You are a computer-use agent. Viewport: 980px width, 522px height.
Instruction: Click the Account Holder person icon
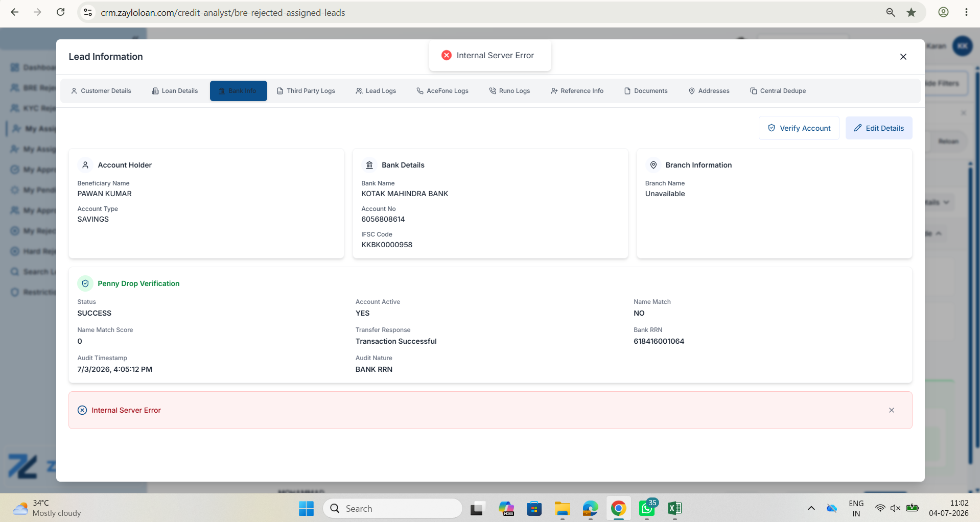click(x=85, y=165)
